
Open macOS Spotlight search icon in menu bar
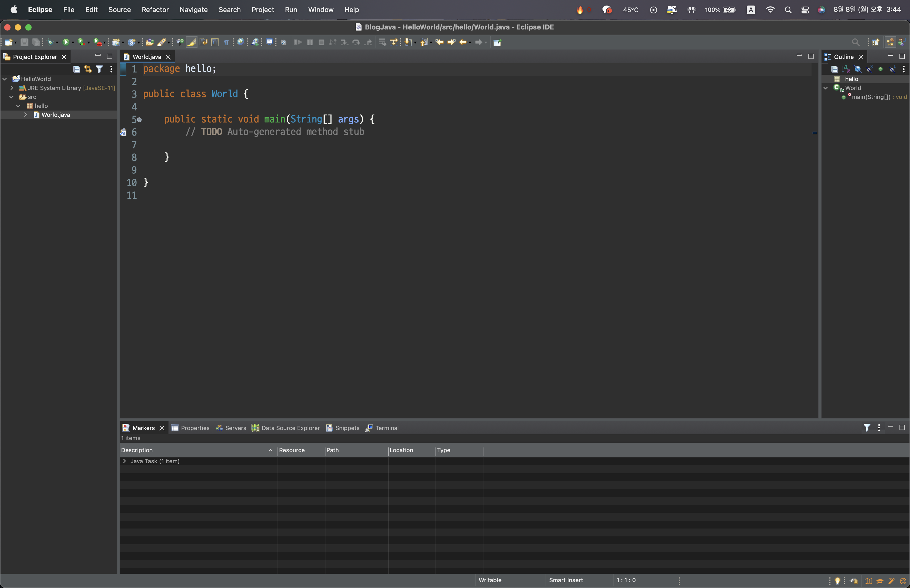tap(788, 9)
